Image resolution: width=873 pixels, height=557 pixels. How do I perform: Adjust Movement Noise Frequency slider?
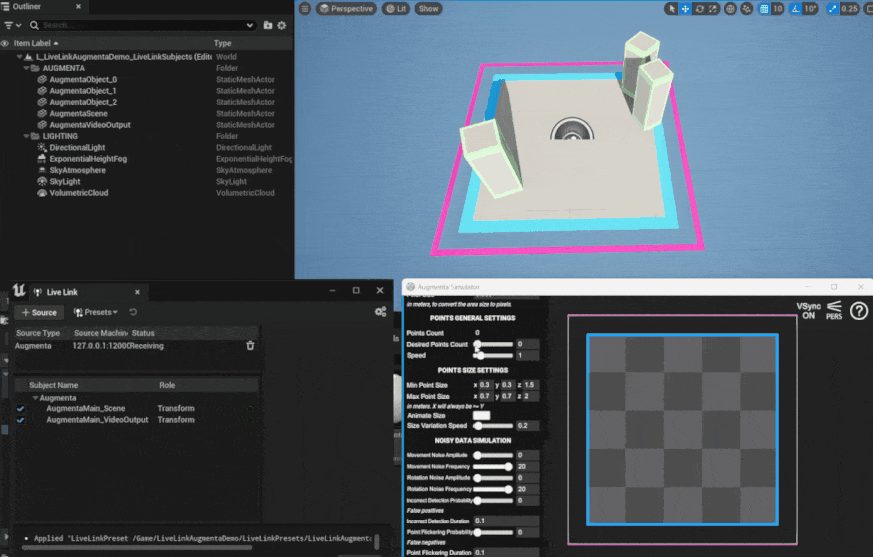click(x=493, y=467)
